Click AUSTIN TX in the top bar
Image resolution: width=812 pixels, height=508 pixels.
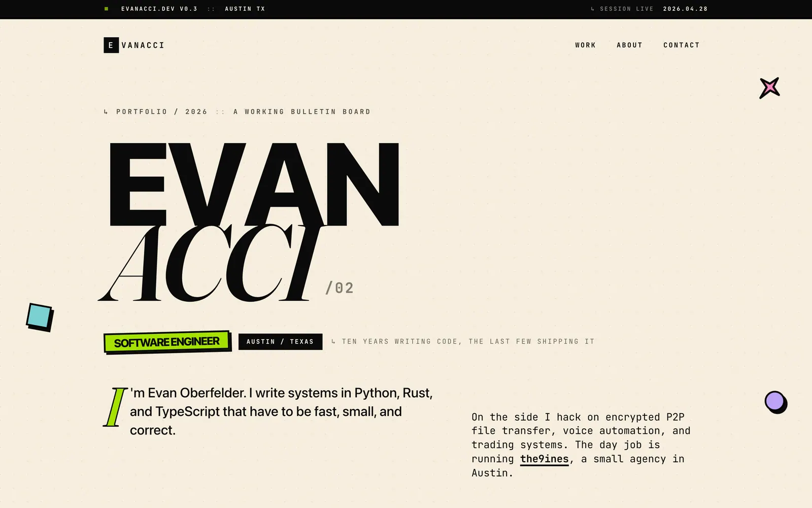245,9
